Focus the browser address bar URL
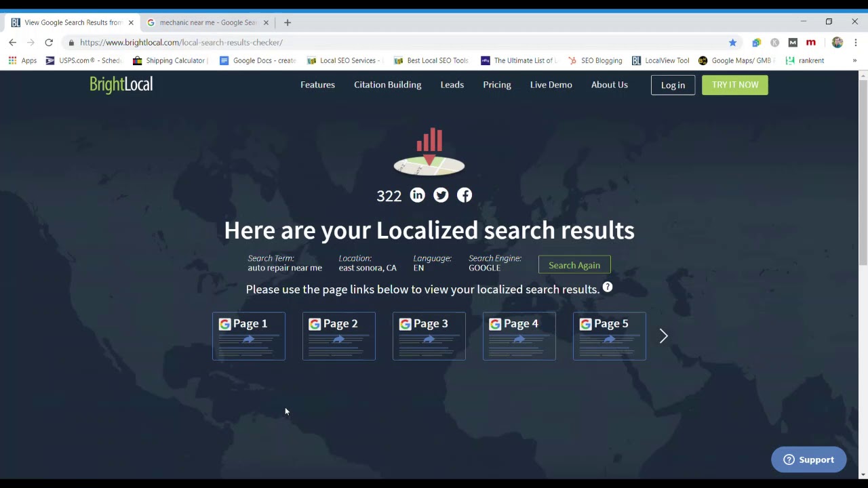The width and height of the screenshot is (868, 488). (181, 42)
